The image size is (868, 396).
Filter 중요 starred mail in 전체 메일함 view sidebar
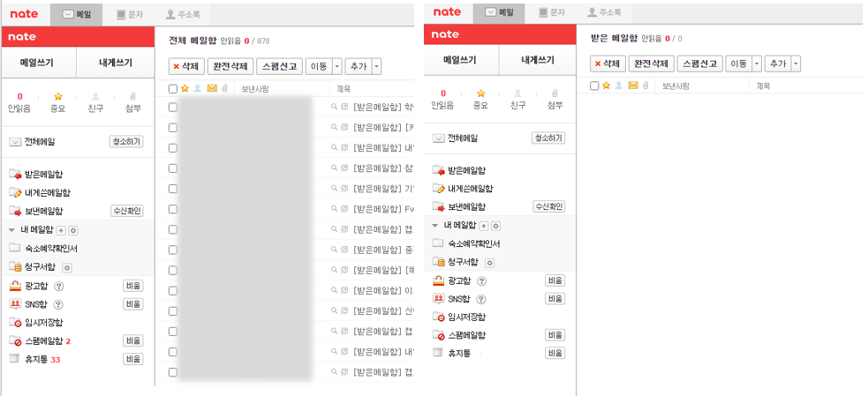click(x=57, y=103)
